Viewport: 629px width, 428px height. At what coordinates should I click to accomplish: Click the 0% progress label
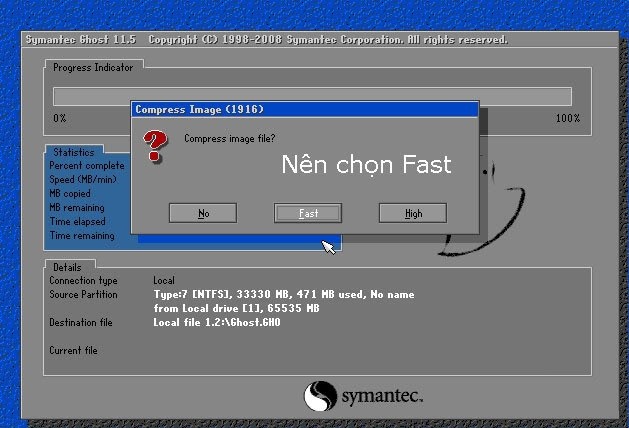point(60,118)
